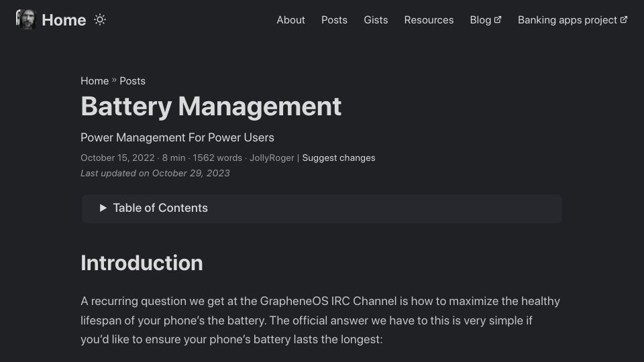Toggle the light/dark theme sun icon

pos(100,19)
